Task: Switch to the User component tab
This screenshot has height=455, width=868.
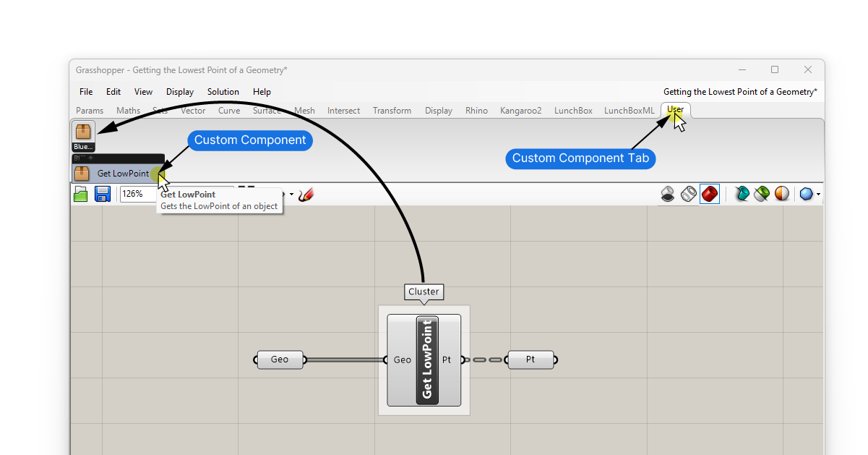Action: click(x=675, y=110)
